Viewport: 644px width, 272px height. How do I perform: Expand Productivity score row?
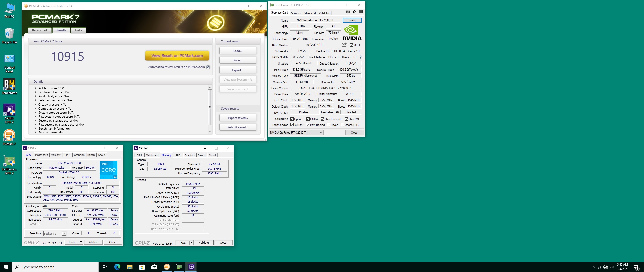(36, 96)
